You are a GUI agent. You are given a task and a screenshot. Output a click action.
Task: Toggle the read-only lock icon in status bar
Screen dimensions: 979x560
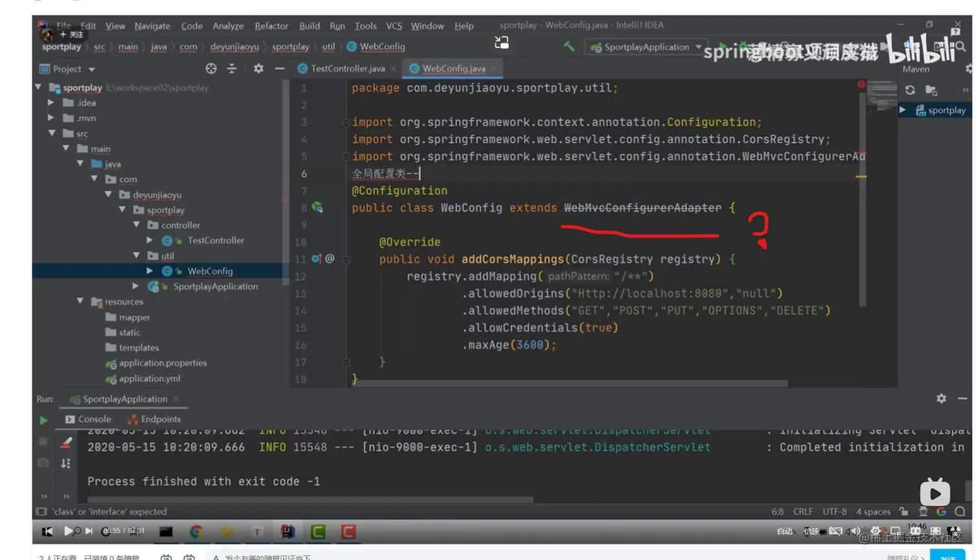(904, 511)
